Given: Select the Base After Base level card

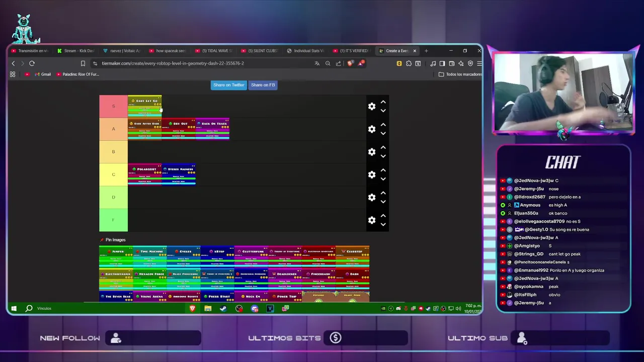Looking at the screenshot, I should [x=145, y=129].
